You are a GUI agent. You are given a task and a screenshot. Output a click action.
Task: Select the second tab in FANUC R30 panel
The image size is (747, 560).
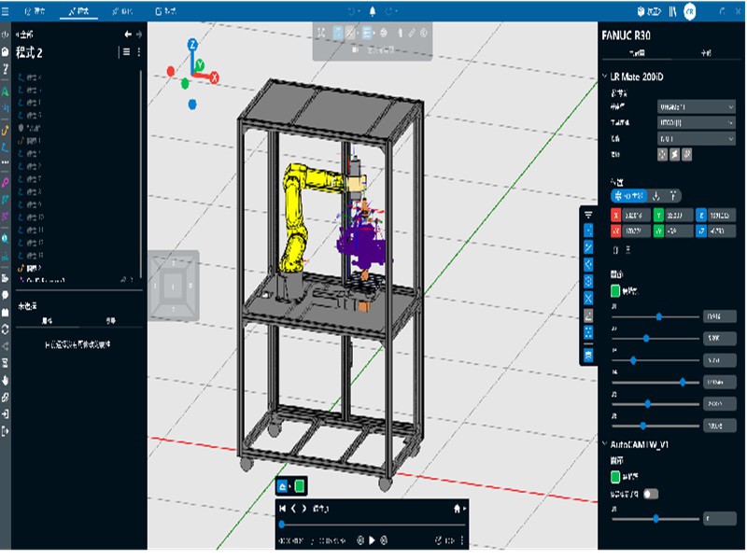[705, 54]
